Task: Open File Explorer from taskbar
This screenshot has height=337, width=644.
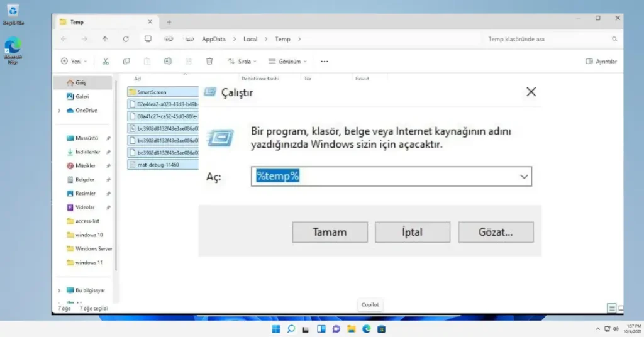Action: point(351,329)
